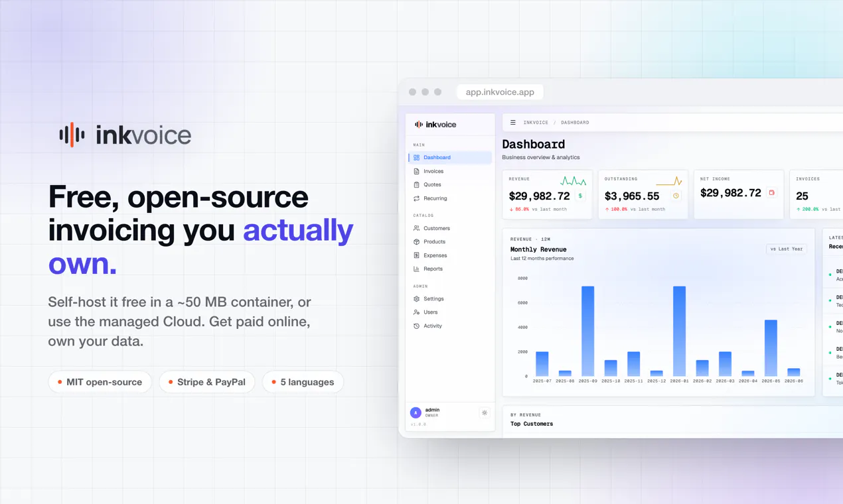843x504 pixels.
Task: Click the Top Customers heading
Action: 532,424
